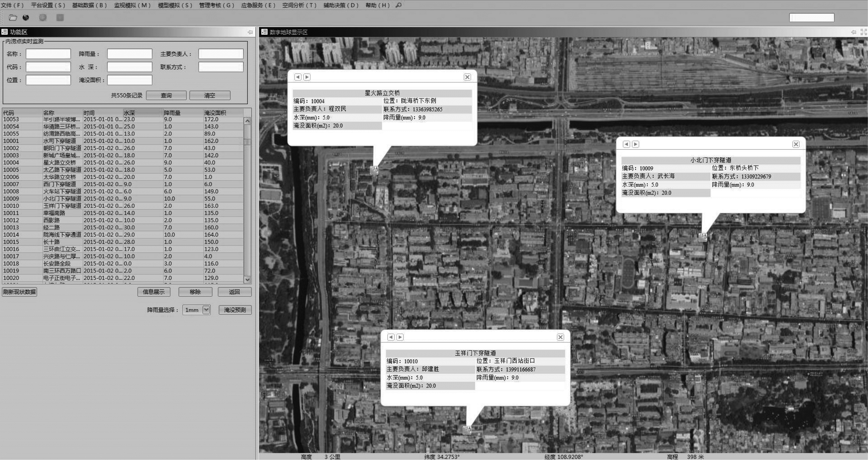Click the 查询 button

click(166, 95)
